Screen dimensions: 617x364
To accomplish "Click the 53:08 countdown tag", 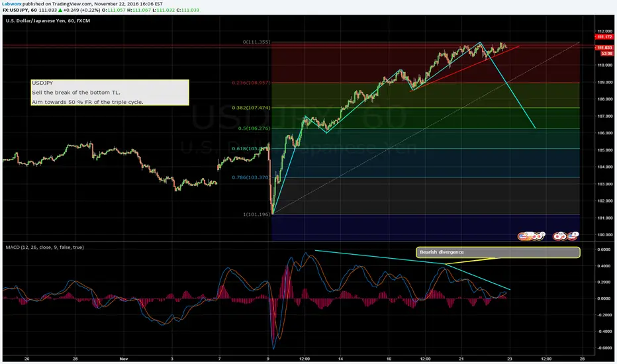I will (606, 54).
